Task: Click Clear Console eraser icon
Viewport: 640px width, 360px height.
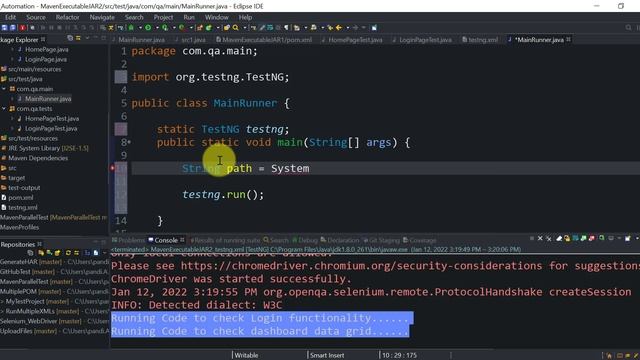Action: pos(559,238)
